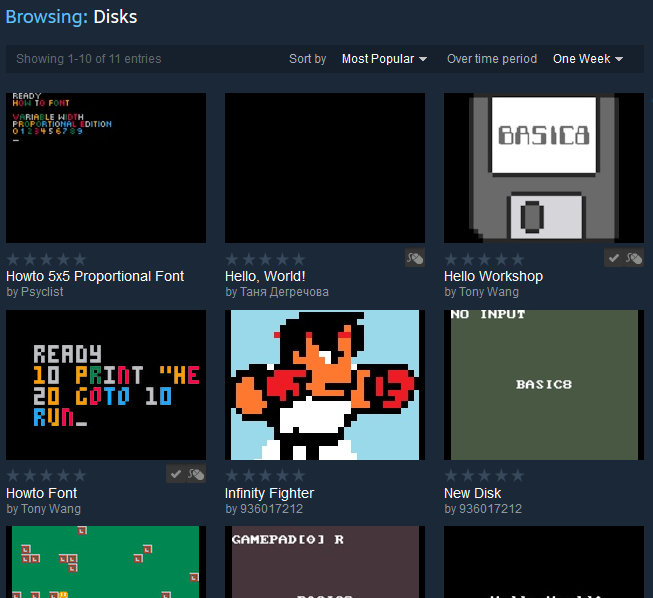This screenshot has height=598, width=653.
Task: Open the New Disk NO INPUT thumbnail
Action: (543, 385)
